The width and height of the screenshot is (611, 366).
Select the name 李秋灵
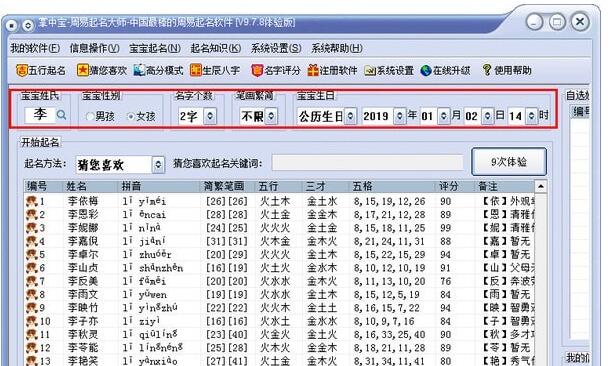tap(83, 334)
